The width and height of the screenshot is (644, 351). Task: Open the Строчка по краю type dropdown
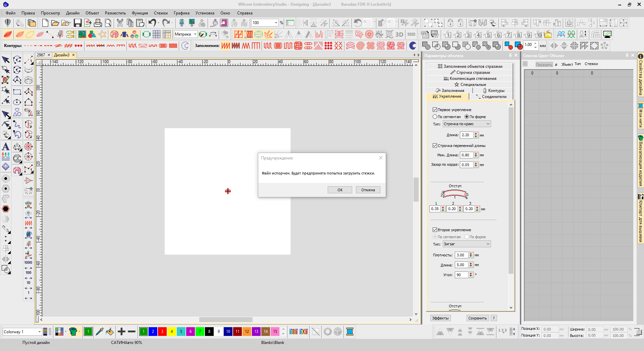(x=467, y=124)
